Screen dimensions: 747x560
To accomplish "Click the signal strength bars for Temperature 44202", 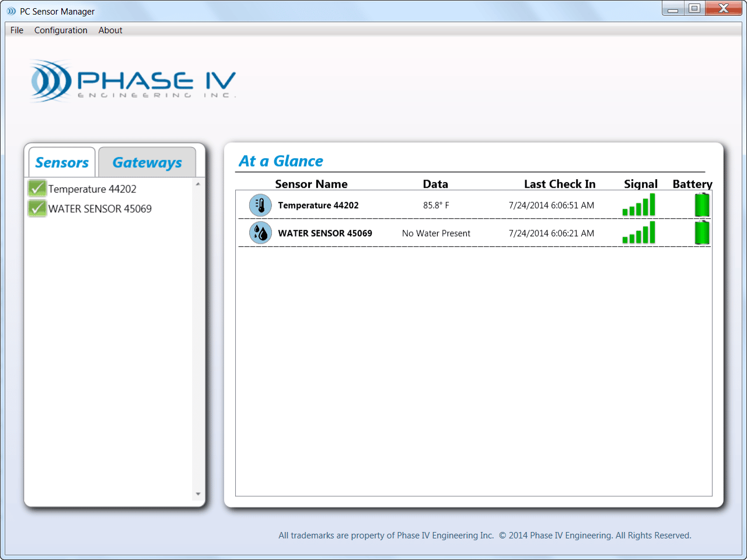I will [x=640, y=205].
